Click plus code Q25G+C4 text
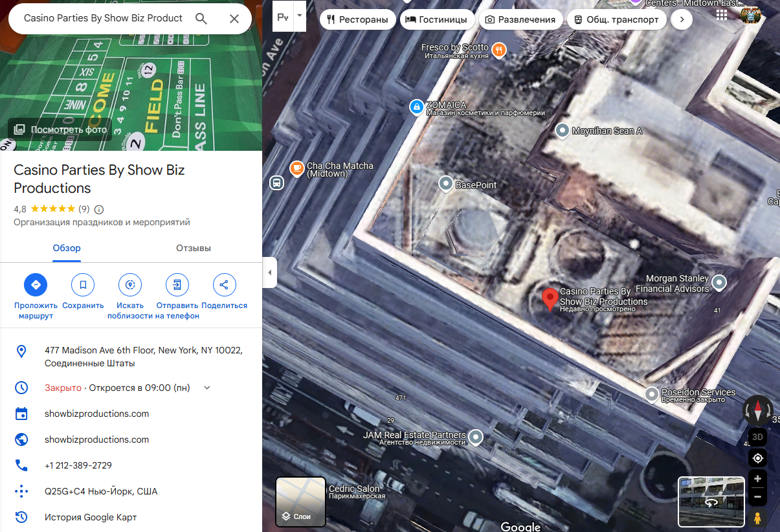Viewport: 780px width, 532px height. [x=101, y=491]
